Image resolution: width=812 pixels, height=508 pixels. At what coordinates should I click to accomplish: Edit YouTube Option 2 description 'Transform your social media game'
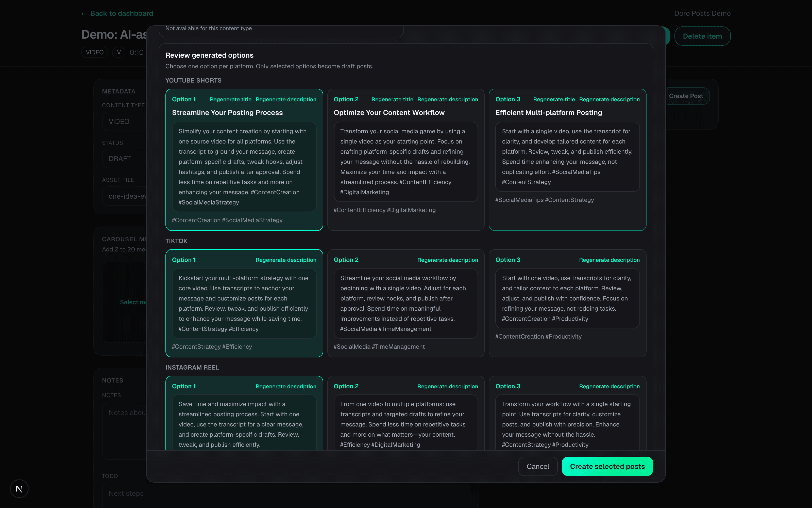[x=406, y=162]
